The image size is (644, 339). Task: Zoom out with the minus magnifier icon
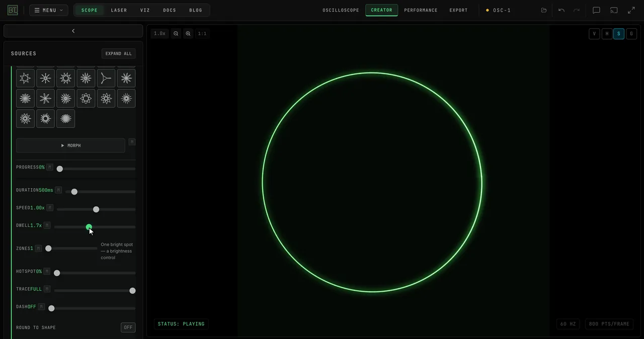coord(176,34)
